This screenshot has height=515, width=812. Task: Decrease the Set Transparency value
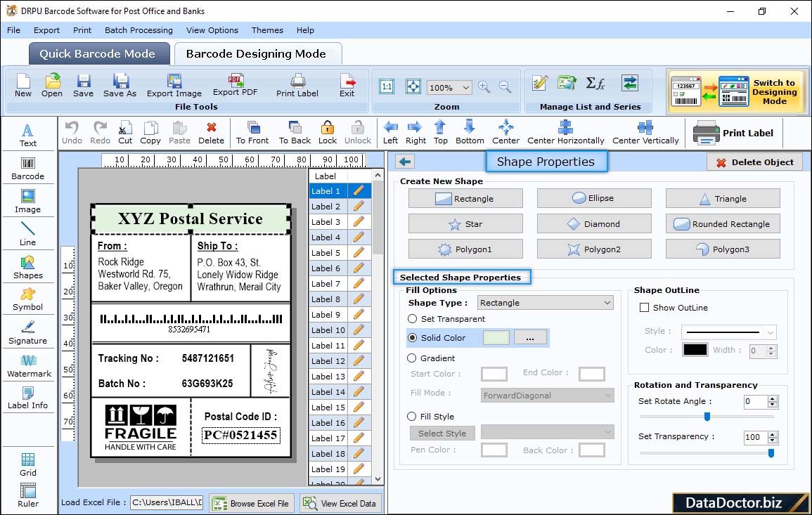[773, 441]
